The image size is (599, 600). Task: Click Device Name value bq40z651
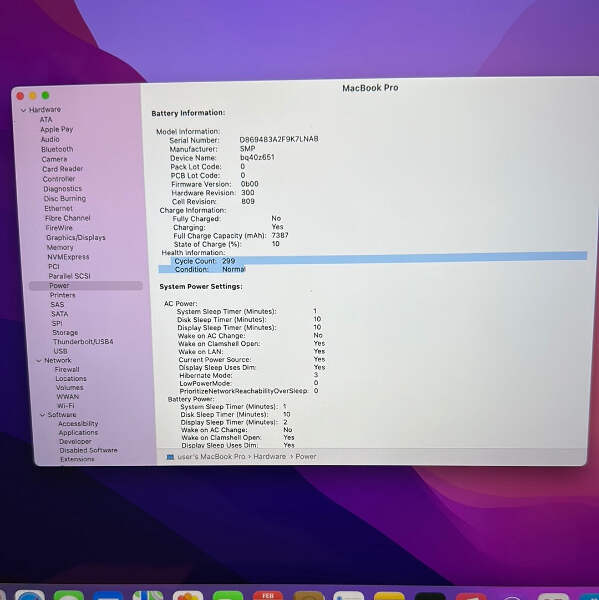coord(257,157)
